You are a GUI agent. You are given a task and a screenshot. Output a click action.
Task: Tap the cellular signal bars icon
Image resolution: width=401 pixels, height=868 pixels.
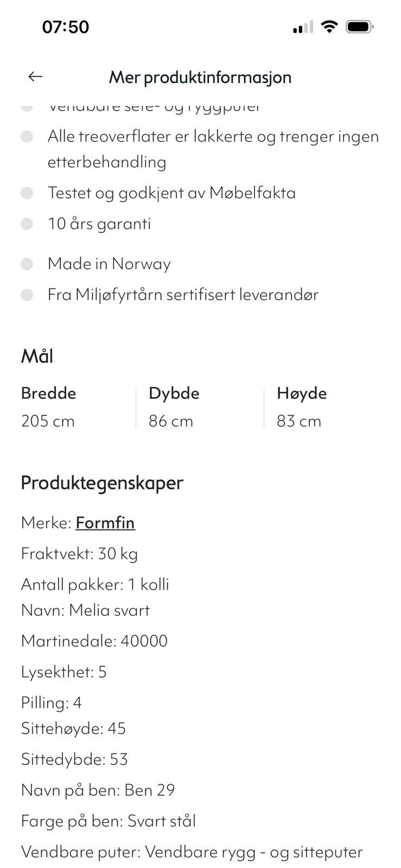(x=303, y=27)
